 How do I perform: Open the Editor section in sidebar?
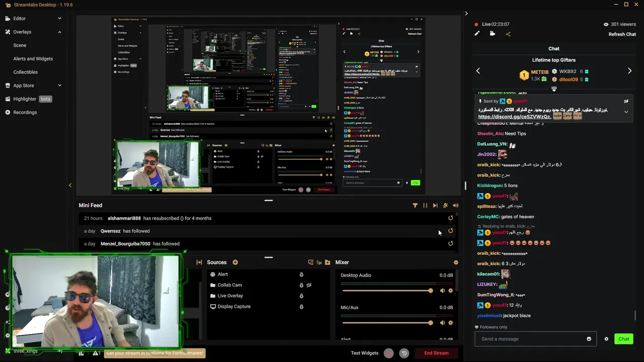tap(19, 19)
